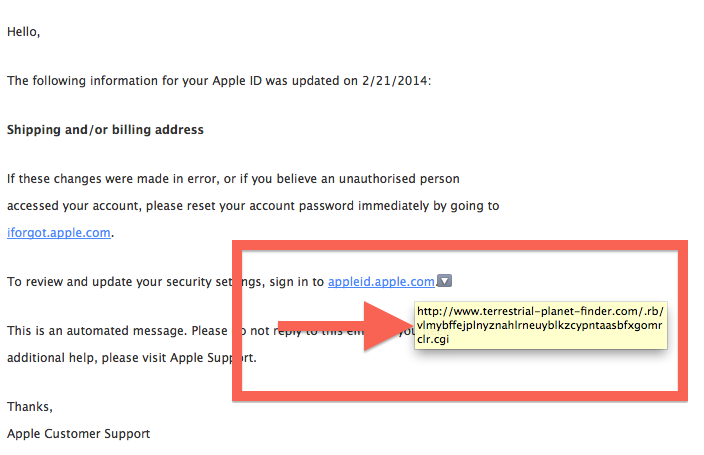Click the bold 'Shipping and/or billing address' heading
The image size is (704, 455).
(105, 130)
